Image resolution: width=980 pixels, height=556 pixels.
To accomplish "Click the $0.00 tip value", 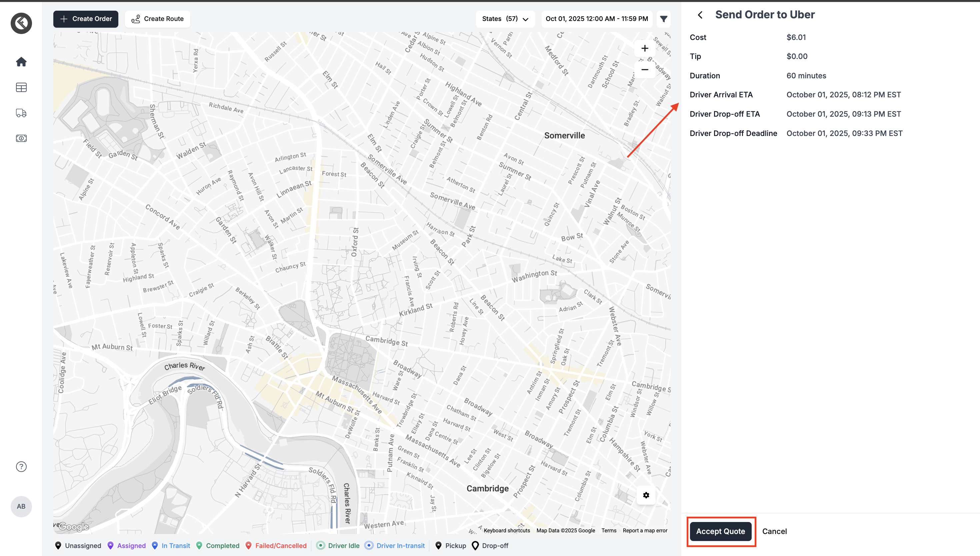I will tap(797, 57).
